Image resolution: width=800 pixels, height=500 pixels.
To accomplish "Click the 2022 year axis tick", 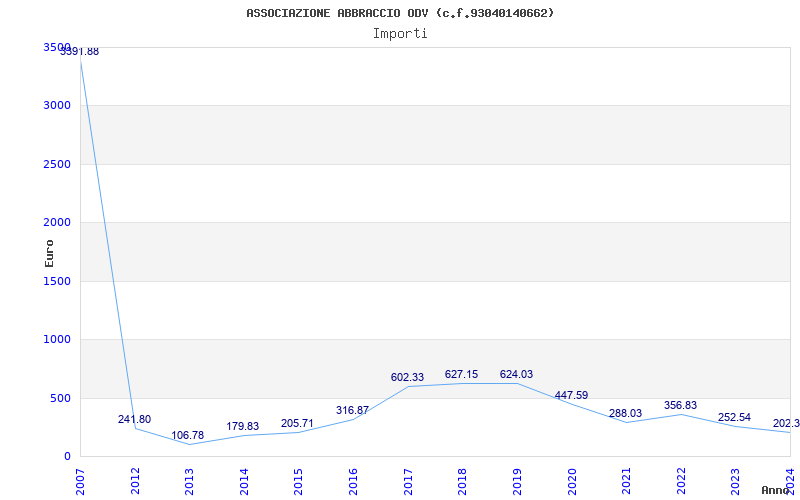I will [681, 482].
